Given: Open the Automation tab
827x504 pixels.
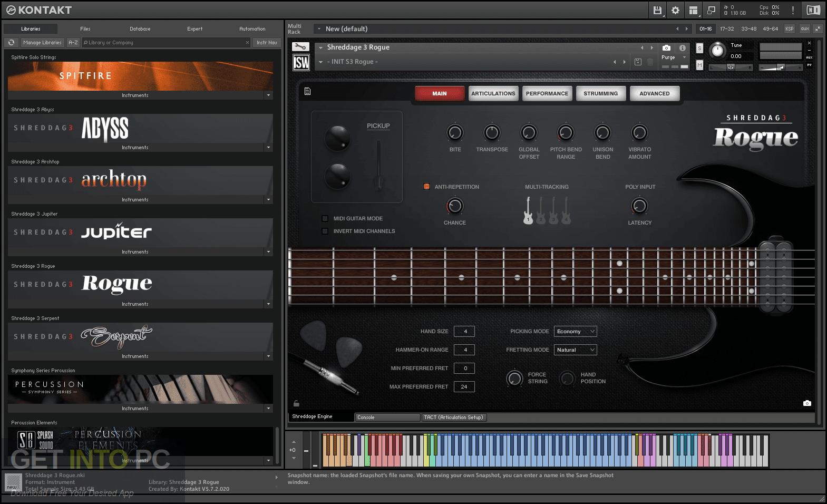Looking at the screenshot, I should pyautogui.click(x=252, y=29).
